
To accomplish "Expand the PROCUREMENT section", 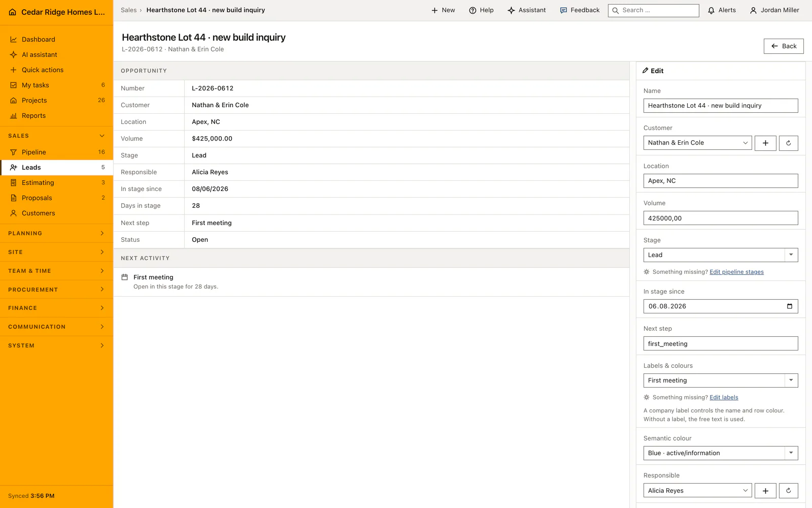I will [56, 290].
